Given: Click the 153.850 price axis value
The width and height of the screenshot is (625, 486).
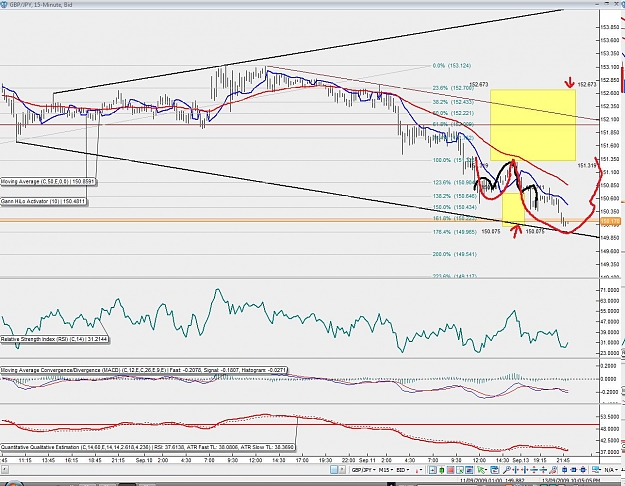Looking at the screenshot, I should coord(610,27).
